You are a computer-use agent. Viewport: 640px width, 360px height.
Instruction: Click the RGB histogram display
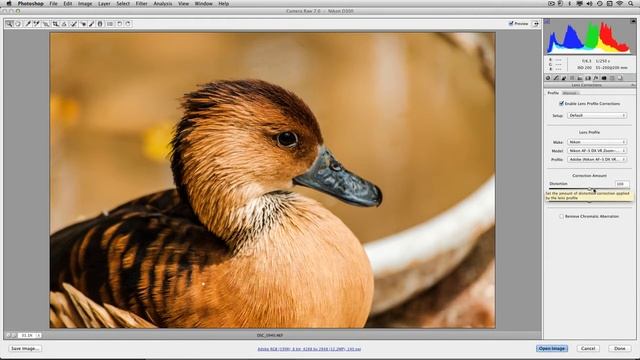[x=589, y=38]
